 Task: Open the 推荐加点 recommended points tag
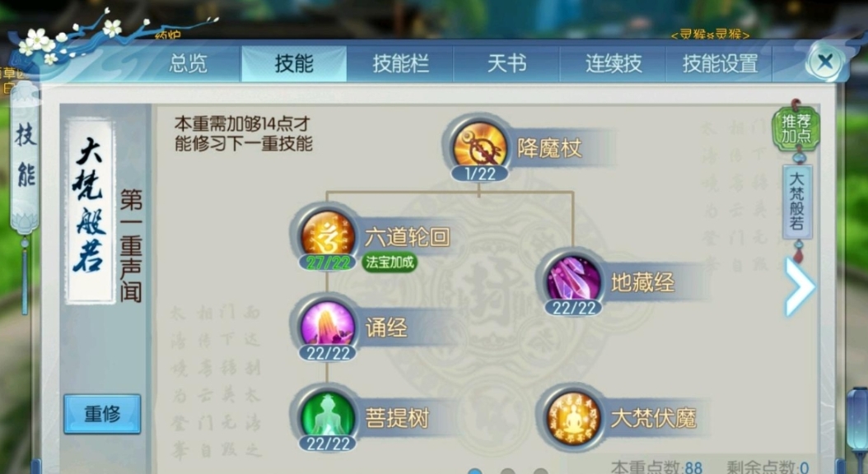pyautogui.click(x=796, y=128)
